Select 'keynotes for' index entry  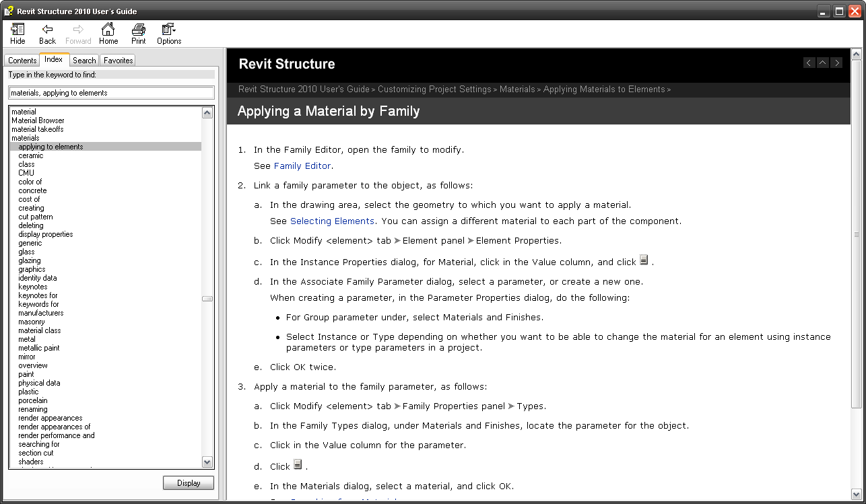pyautogui.click(x=38, y=295)
